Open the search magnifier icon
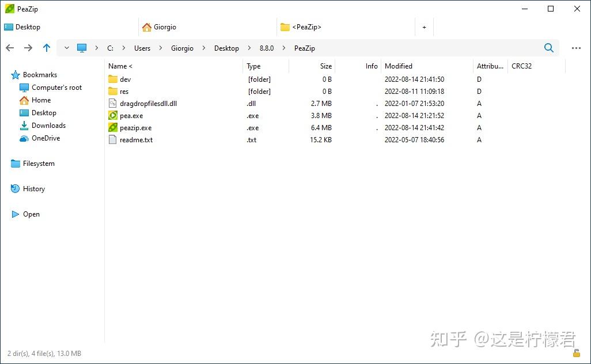The height and width of the screenshot is (364, 591). coord(549,48)
